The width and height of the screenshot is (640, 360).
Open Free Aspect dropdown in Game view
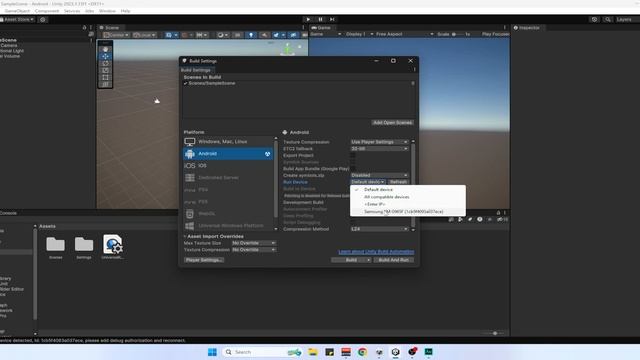coord(404,34)
